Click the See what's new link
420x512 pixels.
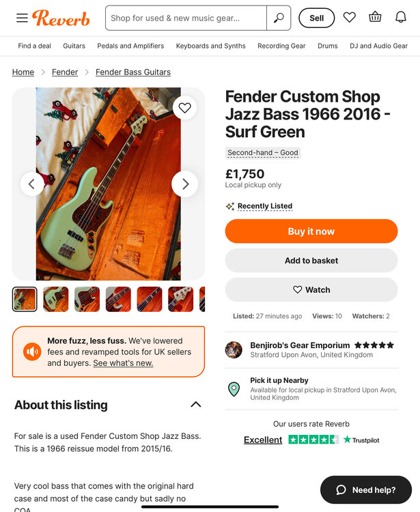[x=123, y=363]
